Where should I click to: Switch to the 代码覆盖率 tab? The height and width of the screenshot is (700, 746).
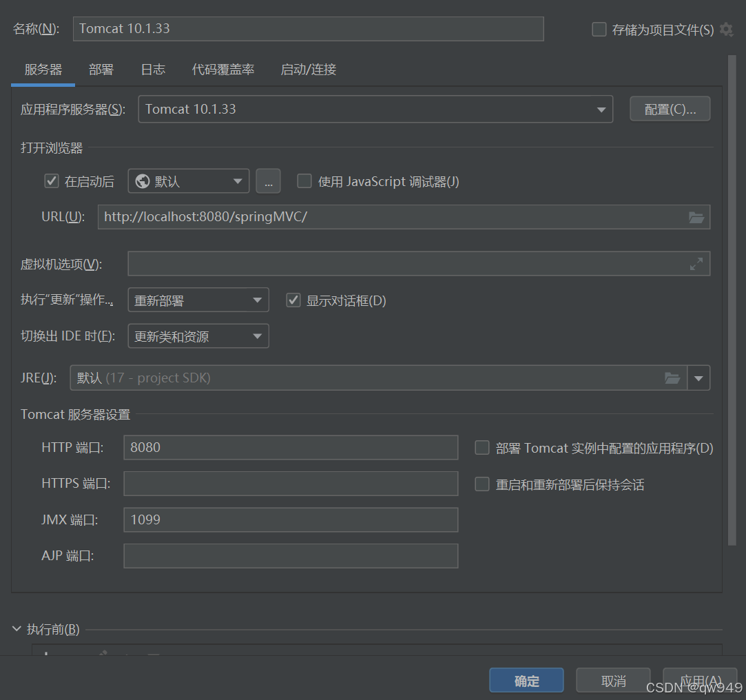pyautogui.click(x=222, y=70)
